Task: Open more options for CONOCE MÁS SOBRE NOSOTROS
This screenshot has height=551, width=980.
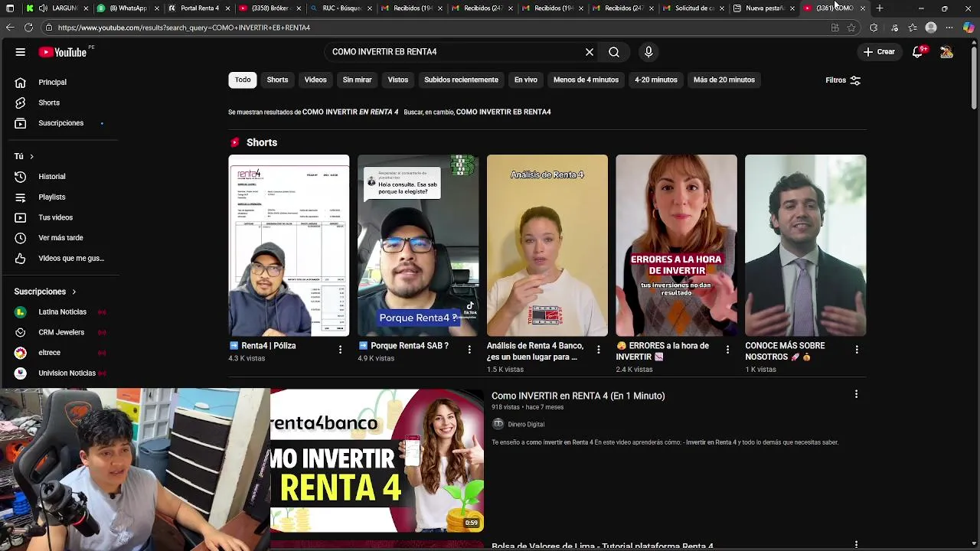Action: [857, 350]
